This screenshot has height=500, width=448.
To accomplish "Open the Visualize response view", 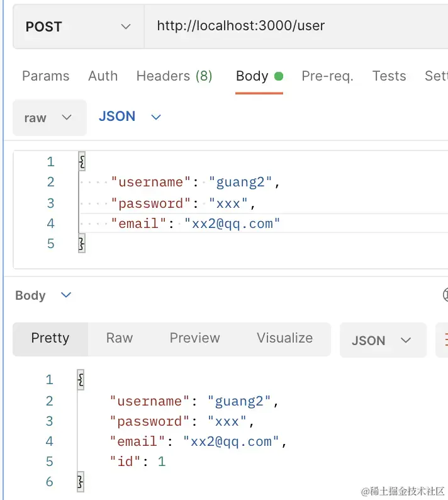I will click(x=284, y=338).
